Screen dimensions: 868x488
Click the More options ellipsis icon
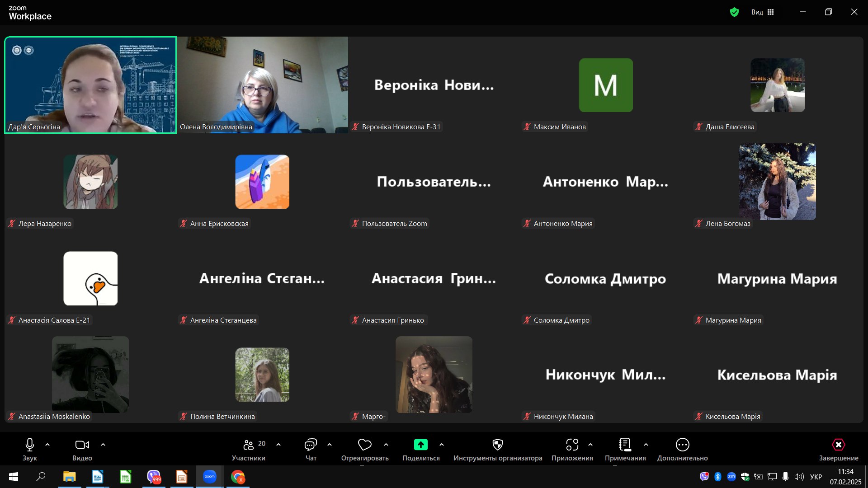pos(682,445)
